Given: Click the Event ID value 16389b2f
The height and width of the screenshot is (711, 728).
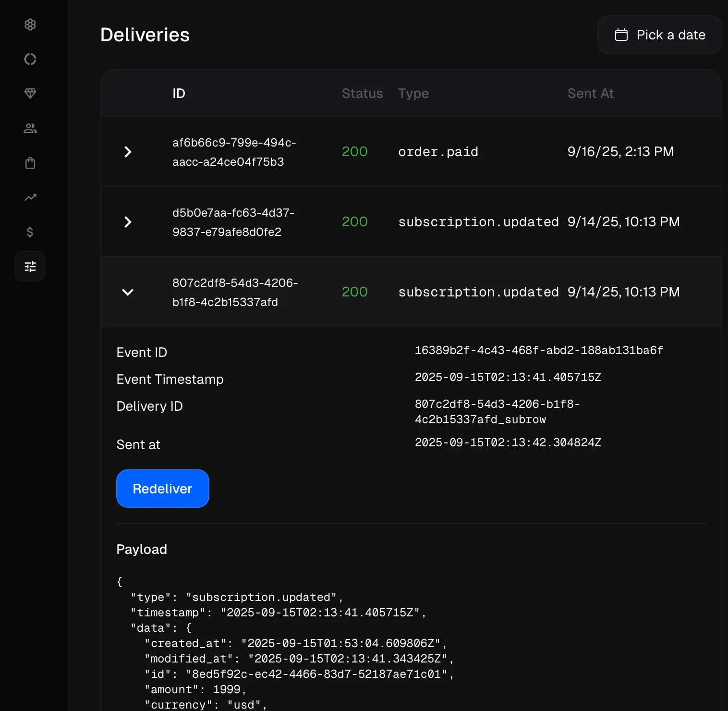Looking at the screenshot, I should point(539,350).
